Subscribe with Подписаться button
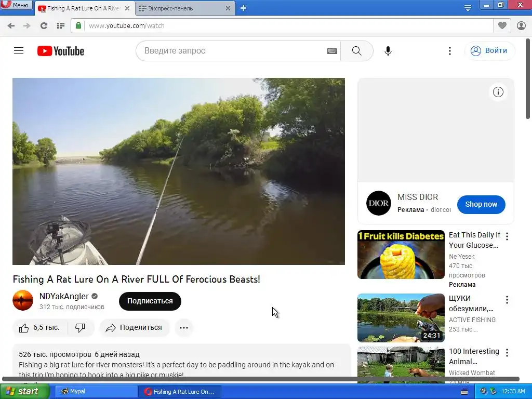 pos(150,301)
